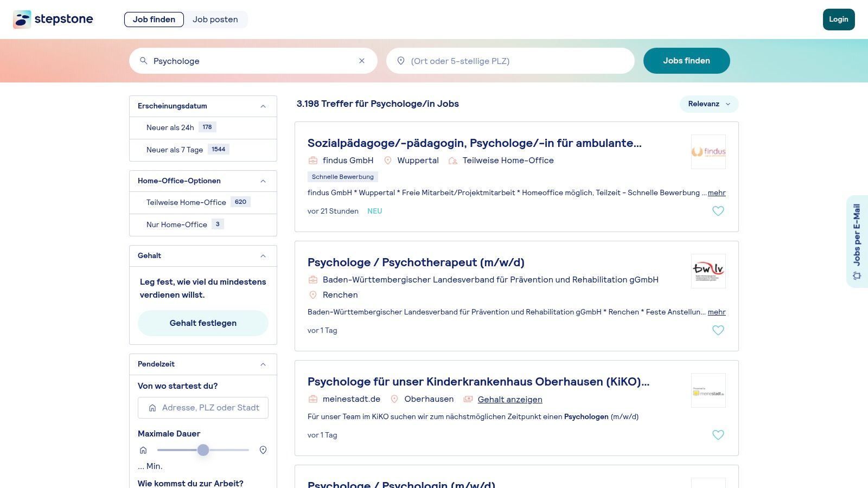Screen dimensions: 868x488
Task: Open the findus company logo
Action: point(708,152)
